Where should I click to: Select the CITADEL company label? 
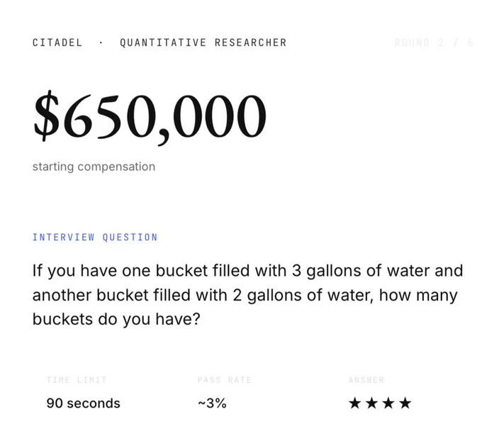pyautogui.click(x=57, y=43)
